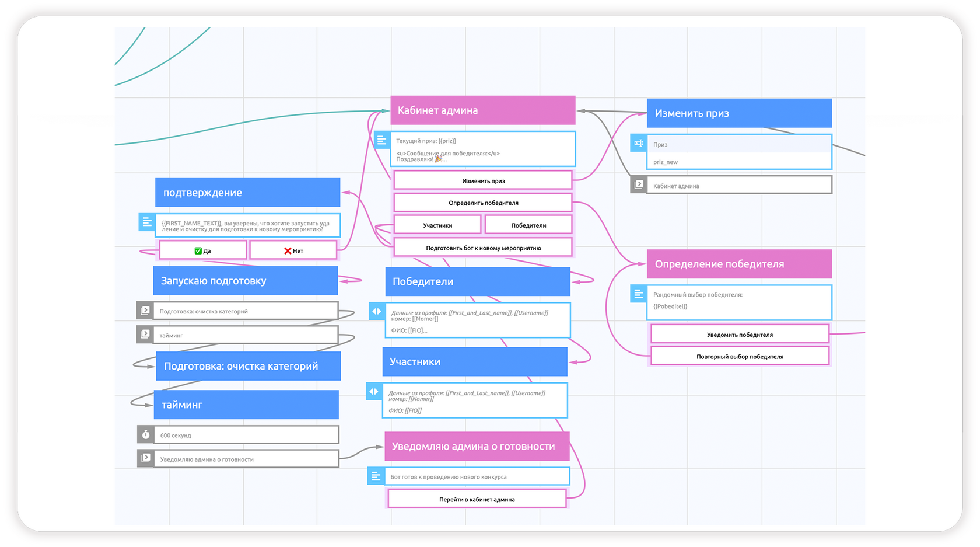
Task: Click the green check 'Да' button
Action: point(203,250)
